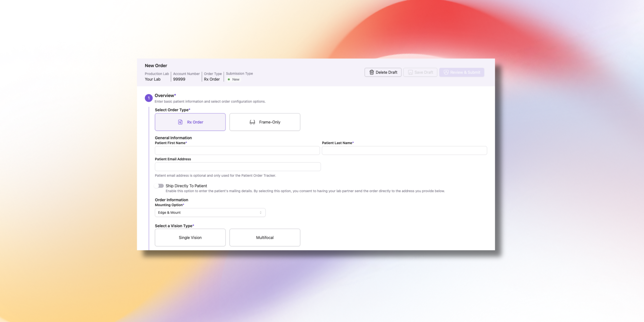Click the Rx document icon in Rx Order card
The height and width of the screenshot is (322, 644).
coord(180,122)
